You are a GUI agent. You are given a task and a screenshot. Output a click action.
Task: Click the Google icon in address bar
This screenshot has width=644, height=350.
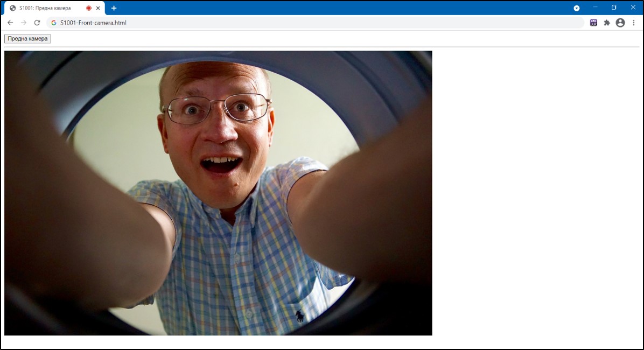[x=54, y=23]
